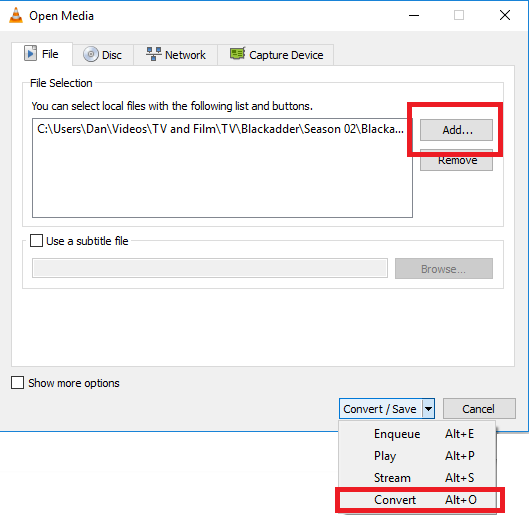Open the File tab
529x515 pixels.
click(42, 54)
